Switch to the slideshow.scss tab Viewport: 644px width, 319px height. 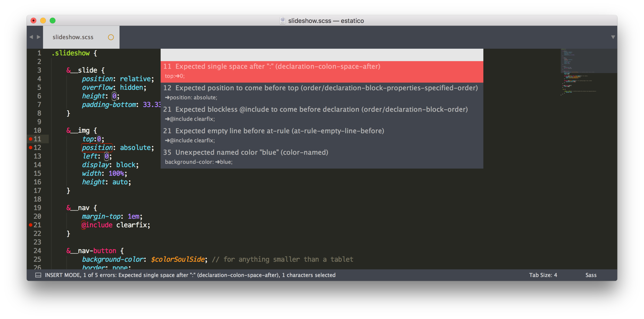point(73,37)
